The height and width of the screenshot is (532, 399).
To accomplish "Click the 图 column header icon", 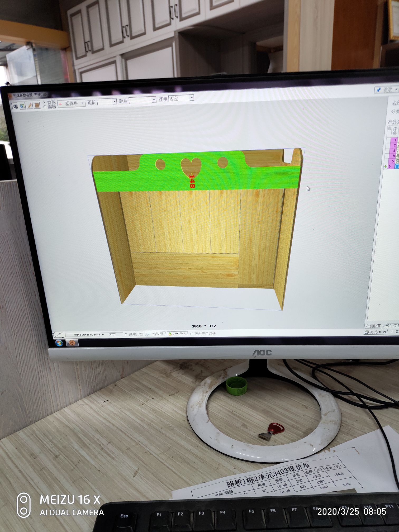I will (x=389, y=128).
